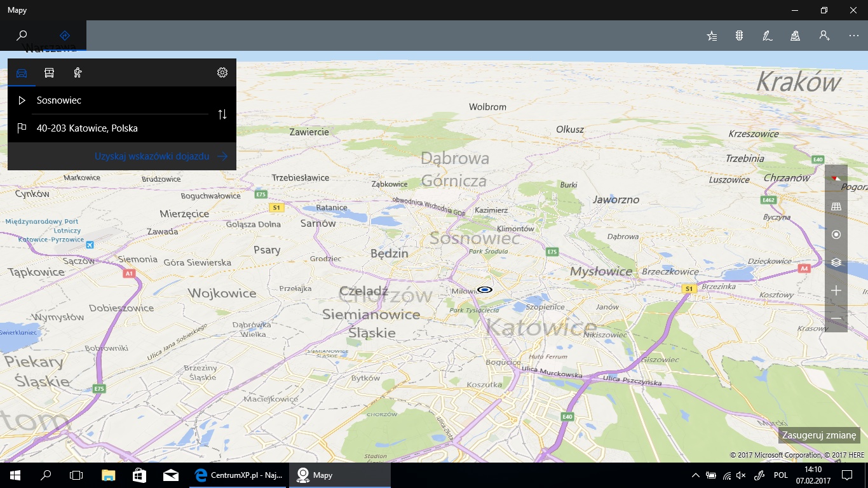Screen dimensions: 868x488
Task: Open Windows Start menu
Action: tap(15, 475)
